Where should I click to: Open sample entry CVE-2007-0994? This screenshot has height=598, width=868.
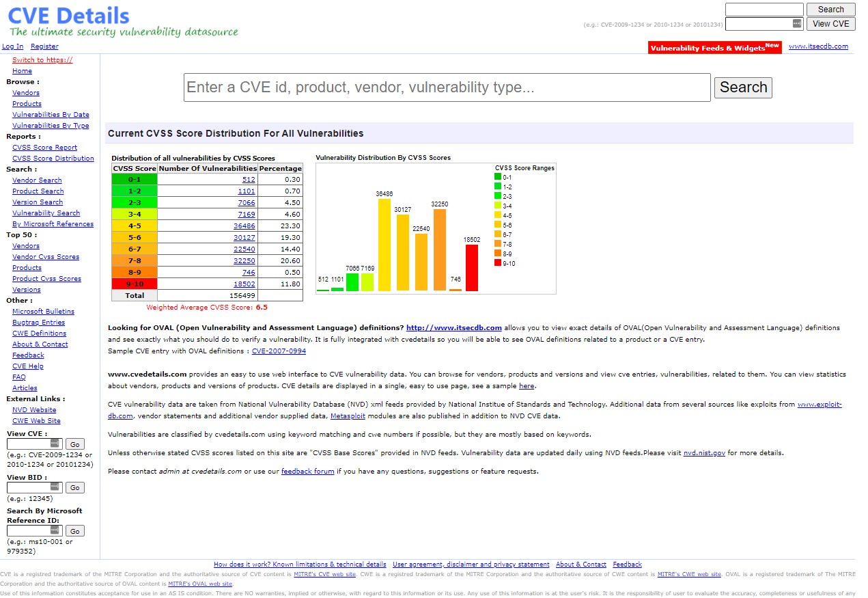click(279, 351)
